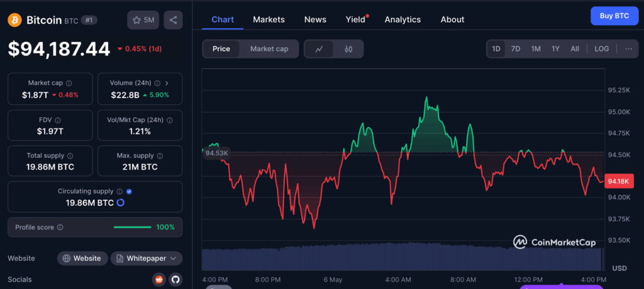
Task: Click the Profile score info icon
Action: (x=60, y=227)
